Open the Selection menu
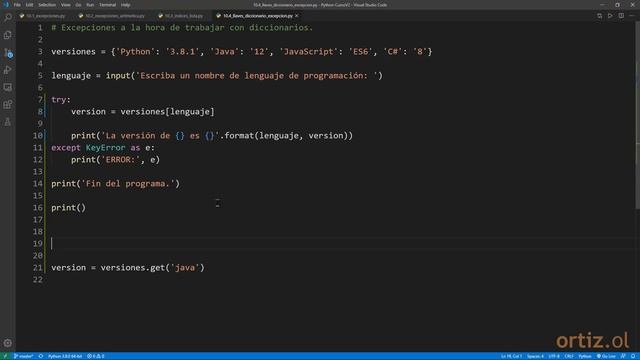 coord(47,5)
